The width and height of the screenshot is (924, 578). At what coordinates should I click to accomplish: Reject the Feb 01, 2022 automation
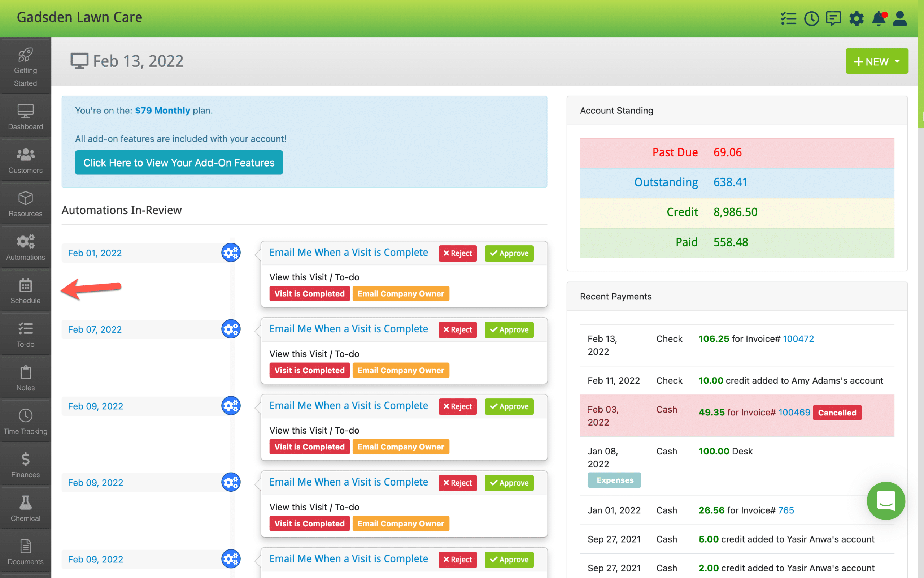(x=457, y=253)
